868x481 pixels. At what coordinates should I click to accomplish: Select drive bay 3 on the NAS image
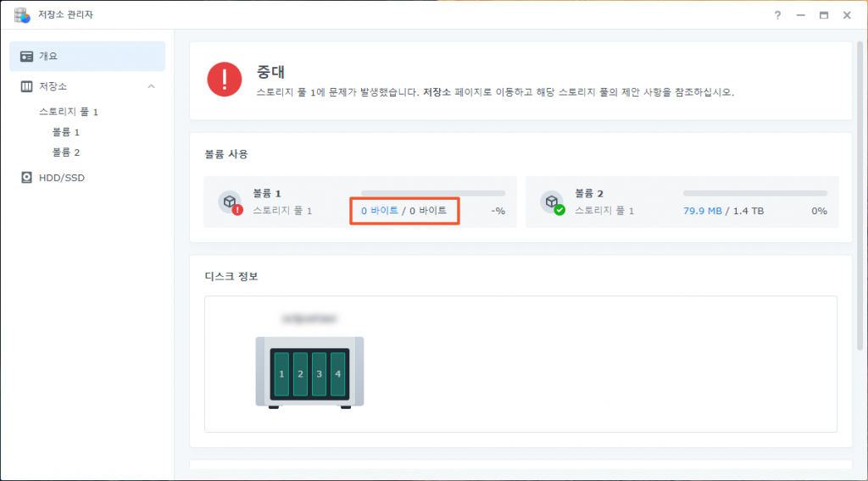319,374
